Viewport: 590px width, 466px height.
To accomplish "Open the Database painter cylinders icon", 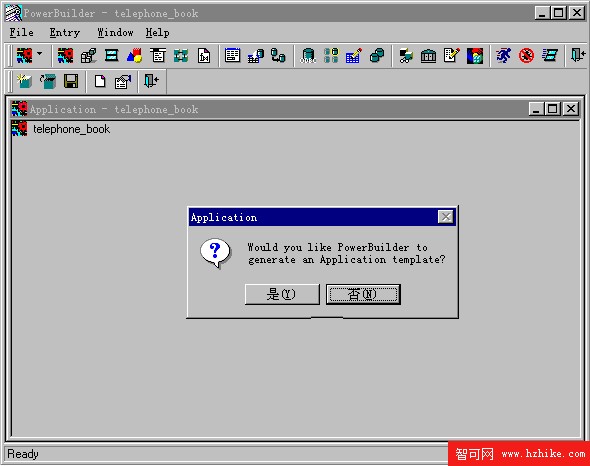I will point(377,56).
